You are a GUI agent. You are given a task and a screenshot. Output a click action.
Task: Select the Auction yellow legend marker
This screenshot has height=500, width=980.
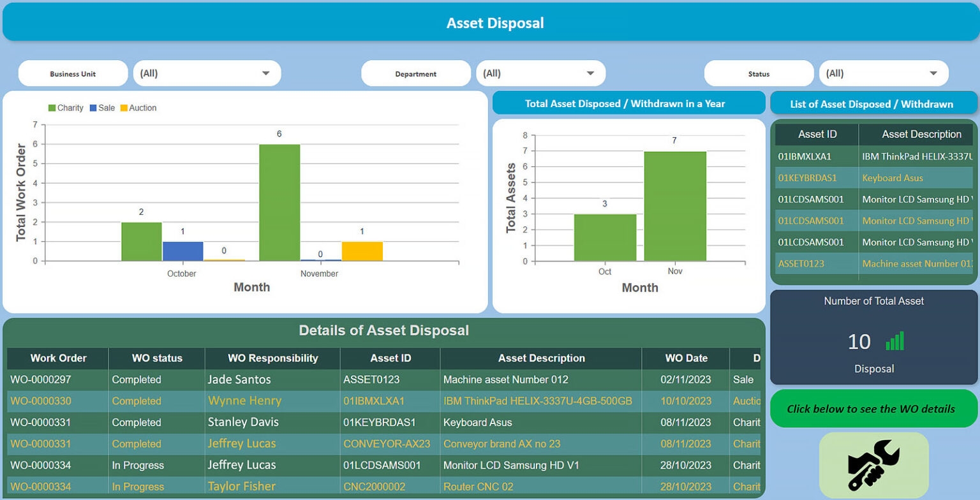pyautogui.click(x=125, y=107)
